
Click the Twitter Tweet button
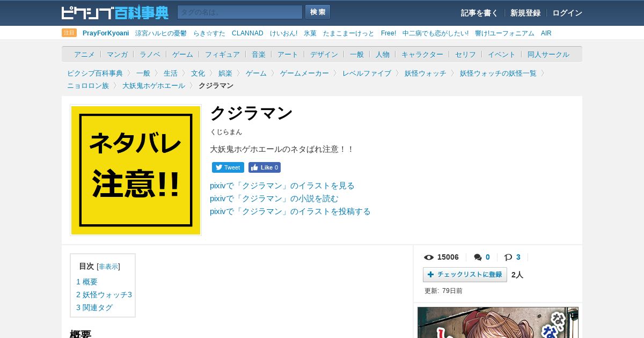click(x=228, y=167)
